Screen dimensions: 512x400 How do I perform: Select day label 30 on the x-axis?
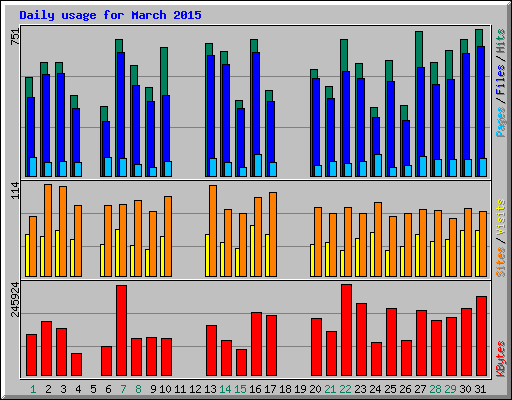pyautogui.click(x=465, y=389)
